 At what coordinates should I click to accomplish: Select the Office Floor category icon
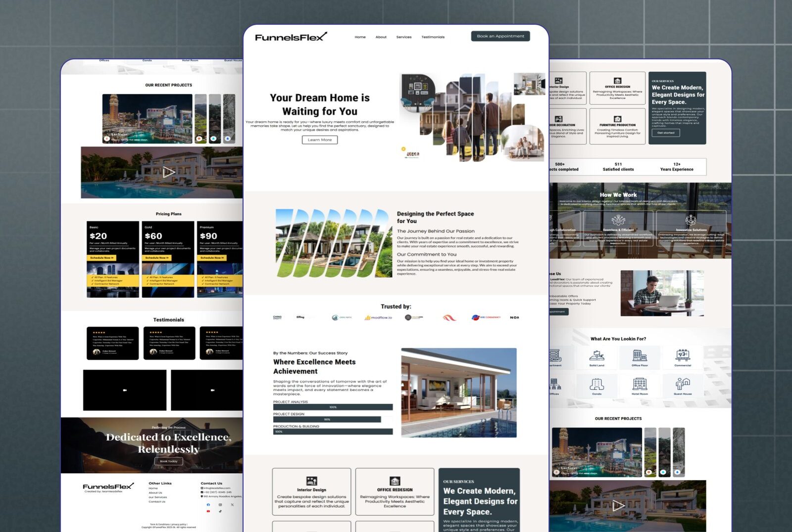tap(640, 355)
